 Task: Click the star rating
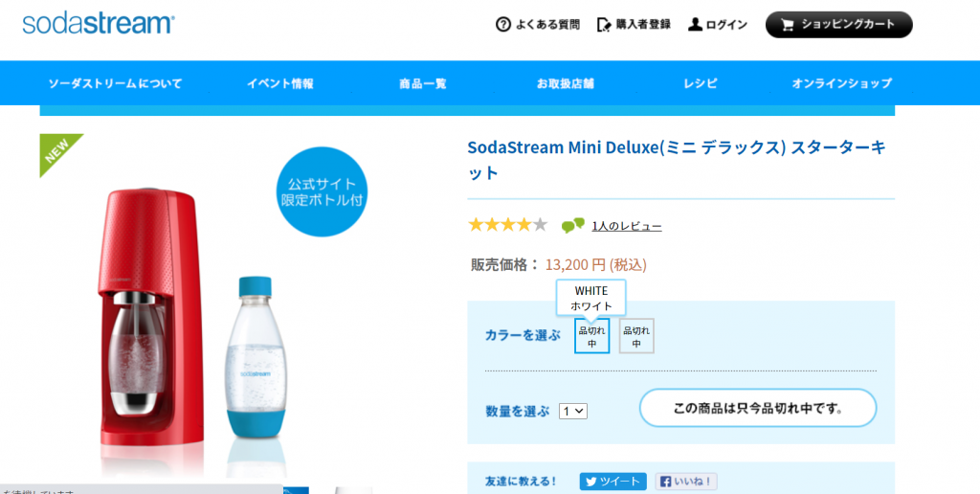(x=507, y=225)
